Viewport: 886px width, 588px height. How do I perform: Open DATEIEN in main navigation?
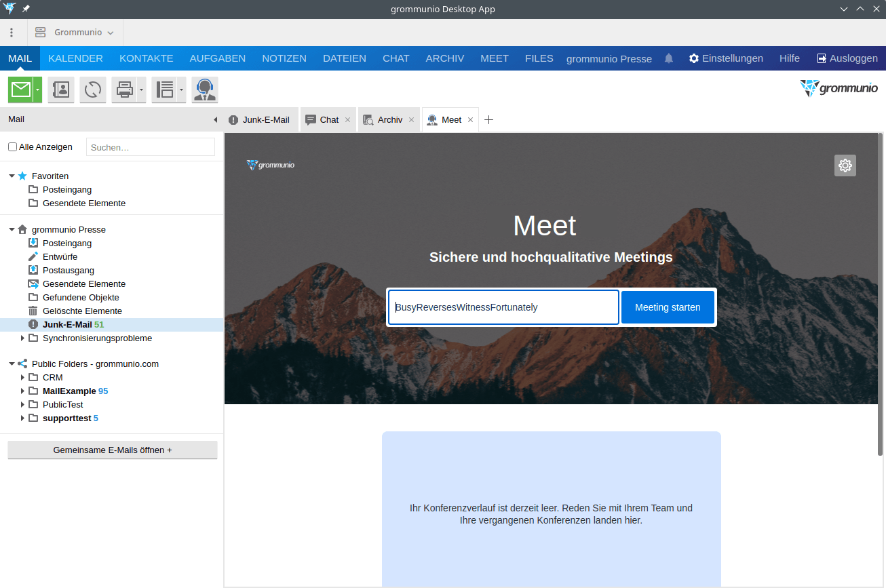[345, 58]
